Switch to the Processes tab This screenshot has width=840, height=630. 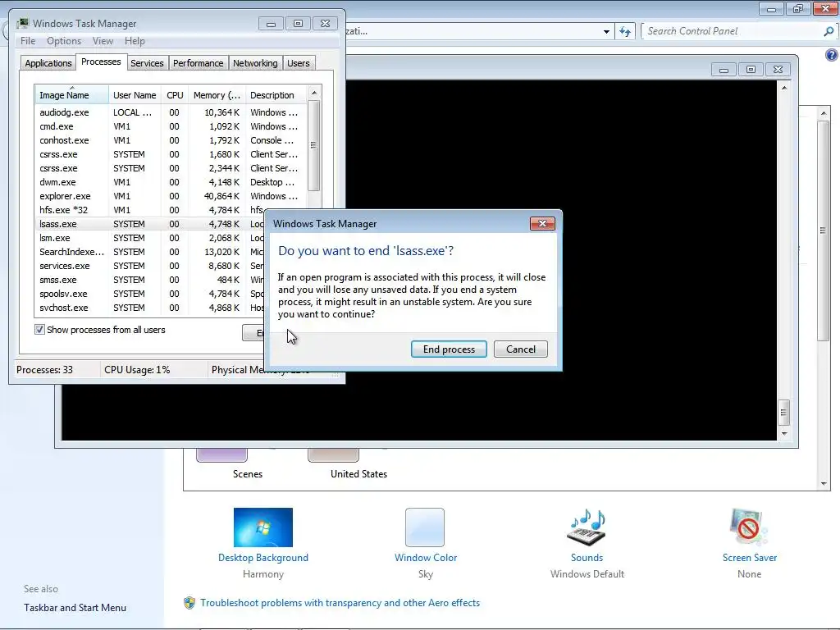[x=101, y=62]
